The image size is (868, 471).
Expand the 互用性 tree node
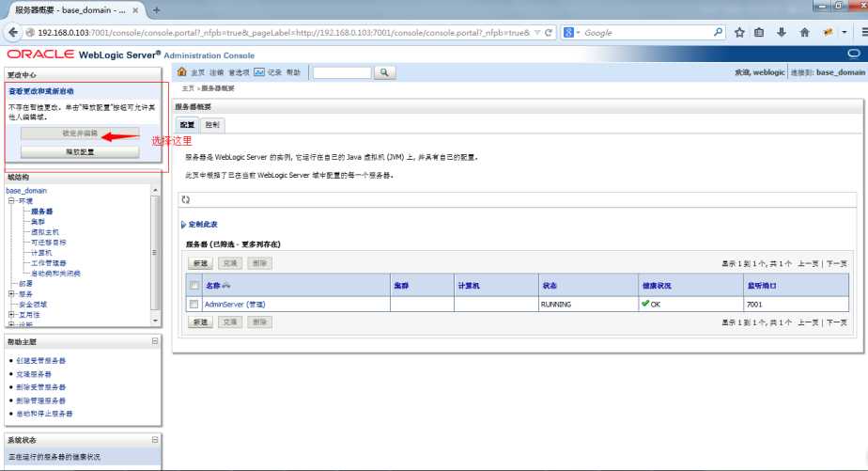[x=11, y=315]
